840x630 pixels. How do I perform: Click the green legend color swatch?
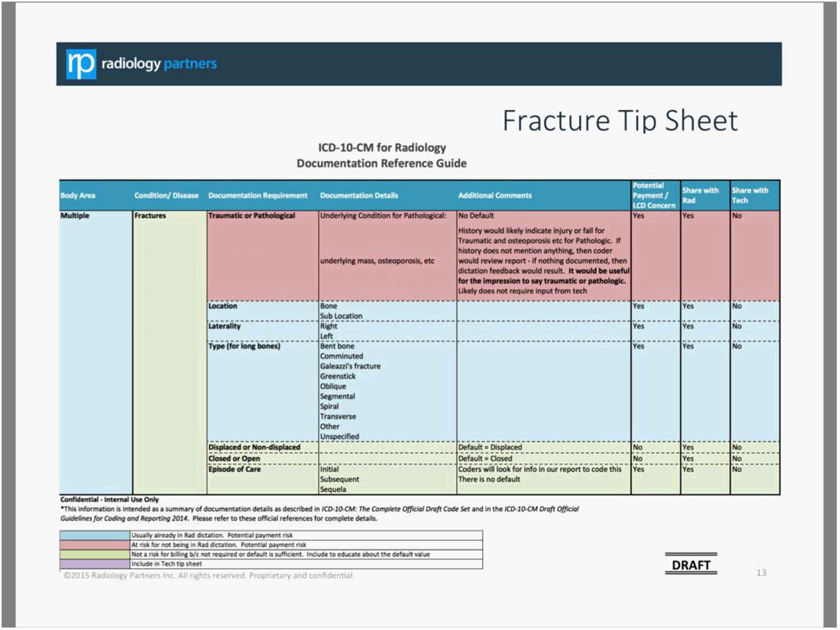(94, 554)
